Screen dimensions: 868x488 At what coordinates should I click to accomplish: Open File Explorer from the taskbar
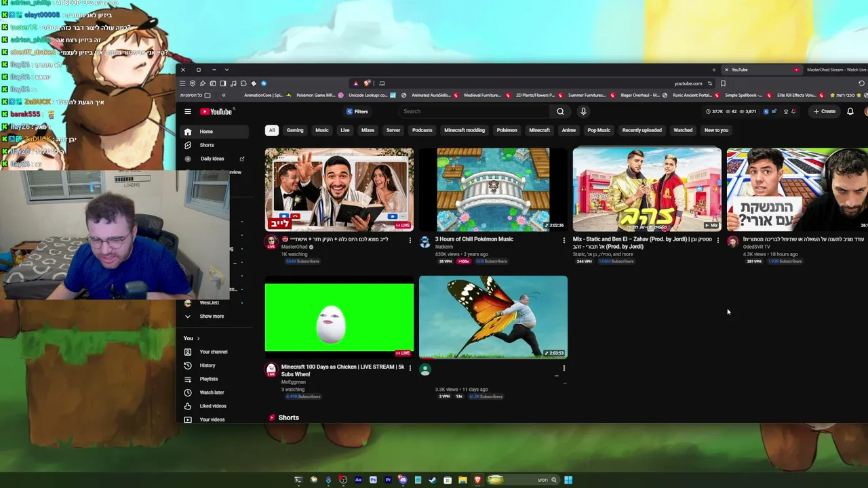click(x=462, y=480)
